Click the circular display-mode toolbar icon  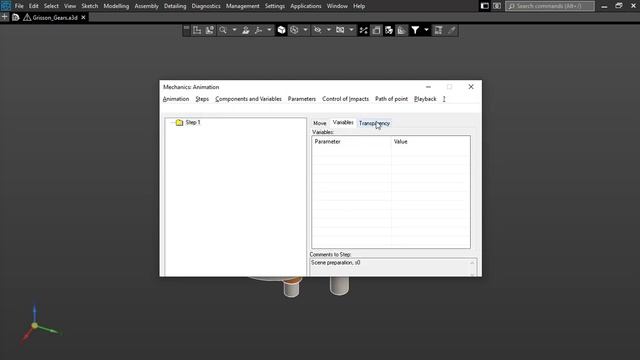click(x=294, y=30)
